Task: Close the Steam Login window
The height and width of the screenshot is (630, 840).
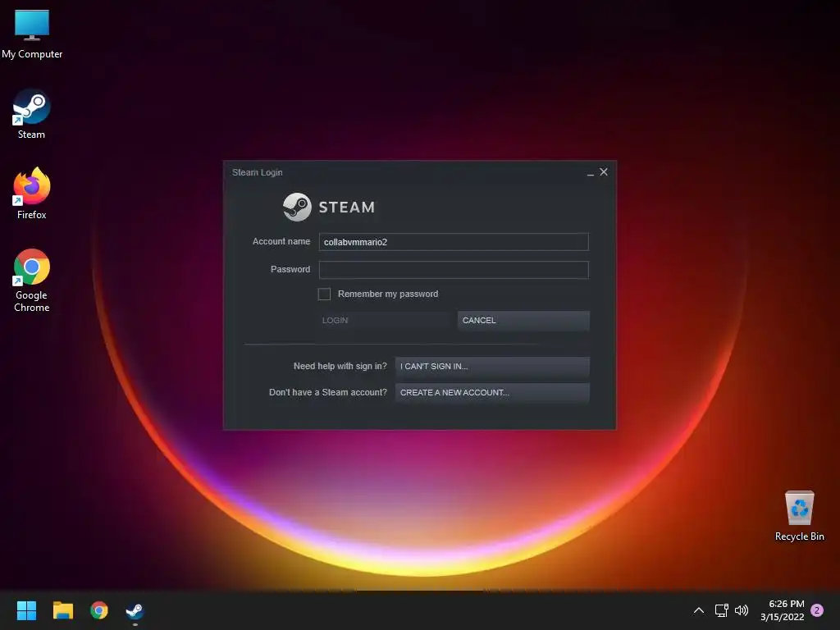Action: [604, 172]
